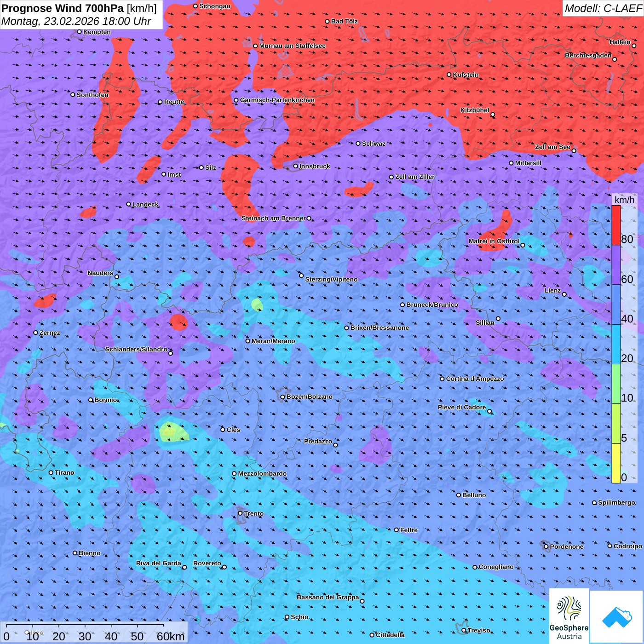Click the GeoSphere Austria logo
Viewport: 644px width, 644px height.
pyautogui.click(x=569, y=616)
